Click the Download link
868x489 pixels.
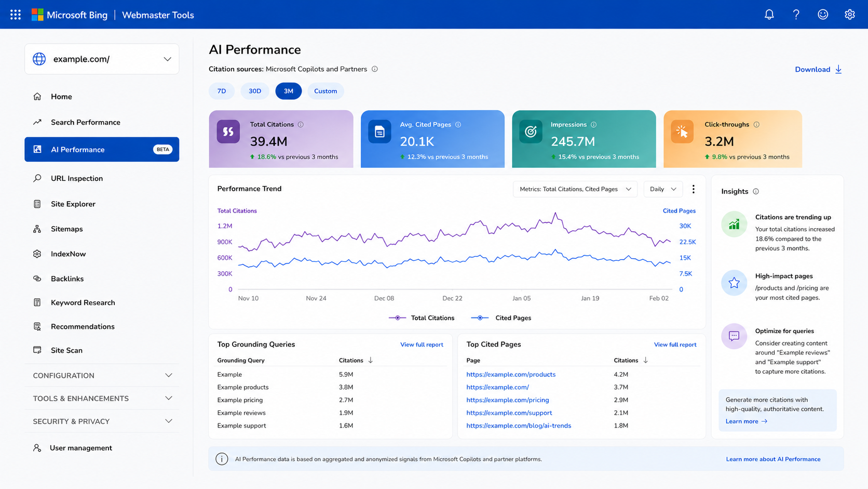pos(818,70)
